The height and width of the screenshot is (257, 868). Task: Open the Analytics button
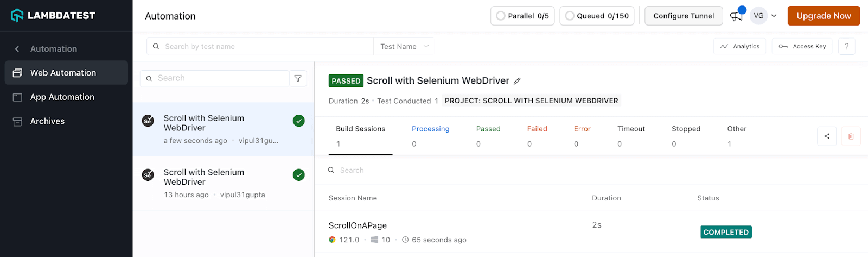[739, 47]
